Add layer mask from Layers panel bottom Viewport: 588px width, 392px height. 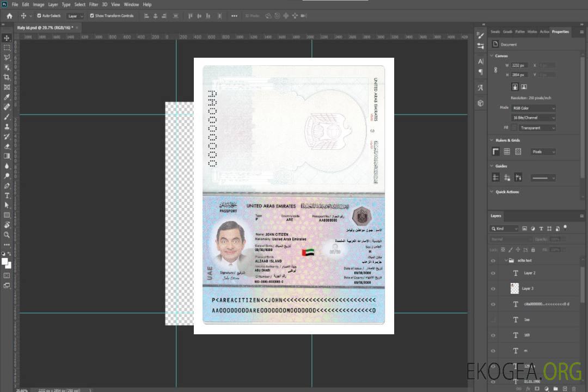[x=537, y=389]
